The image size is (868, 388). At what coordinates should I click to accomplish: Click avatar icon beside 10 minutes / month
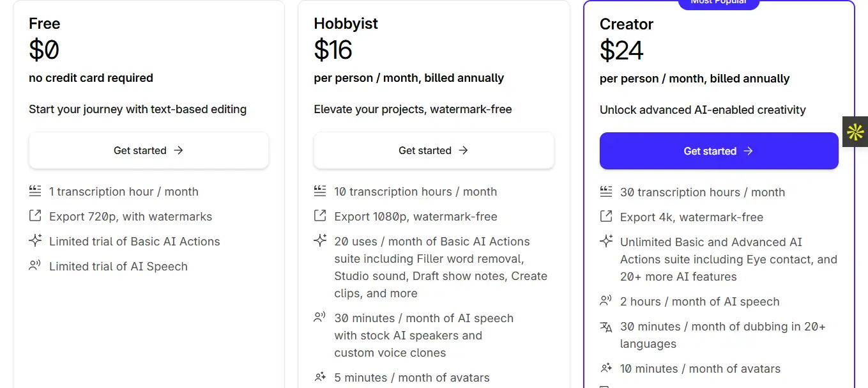606,368
